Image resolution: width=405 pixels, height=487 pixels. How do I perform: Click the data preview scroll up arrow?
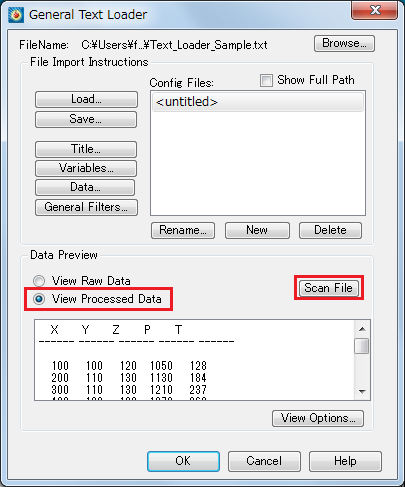(362, 329)
